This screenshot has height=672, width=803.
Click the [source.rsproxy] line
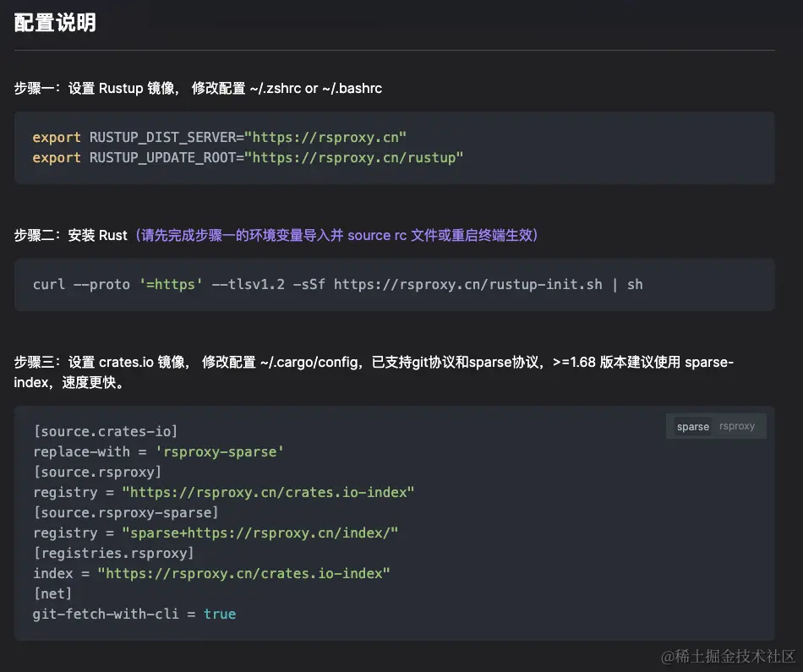[97, 472]
